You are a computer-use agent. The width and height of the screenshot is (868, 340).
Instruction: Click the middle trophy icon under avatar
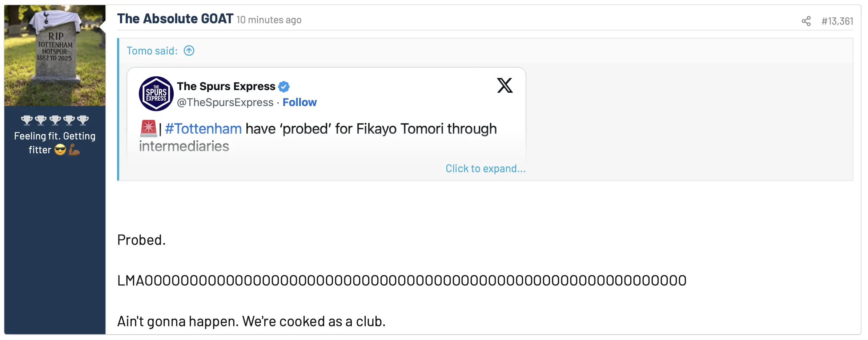click(55, 120)
